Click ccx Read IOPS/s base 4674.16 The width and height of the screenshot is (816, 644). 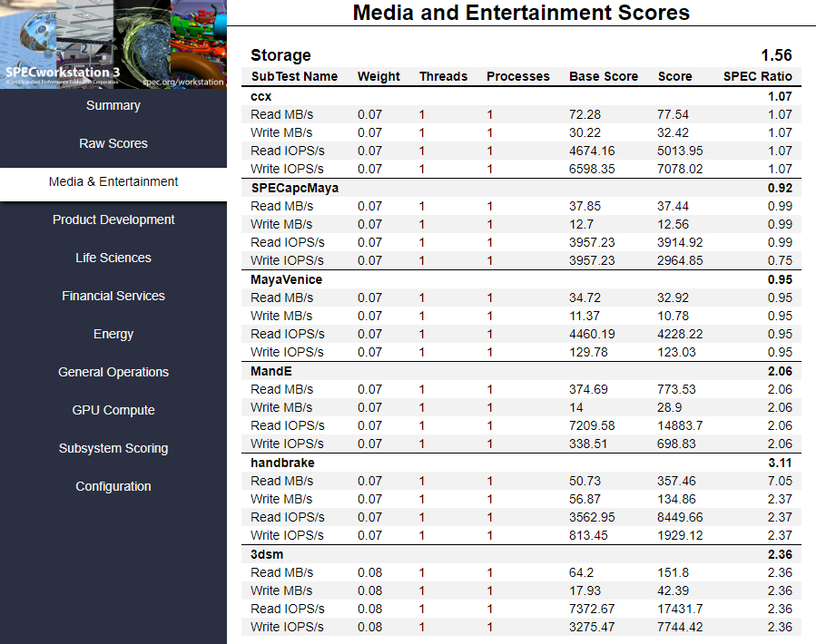pyautogui.click(x=592, y=151)
